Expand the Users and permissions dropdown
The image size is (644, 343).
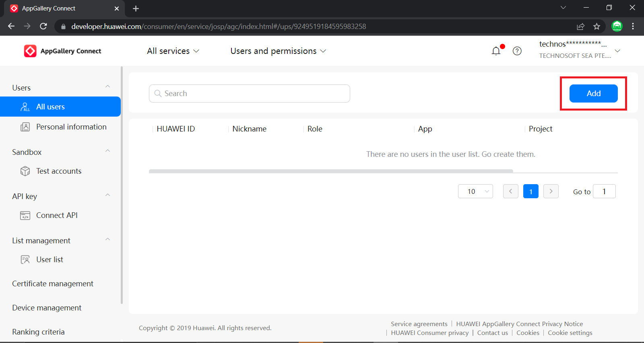pos(278,51)
